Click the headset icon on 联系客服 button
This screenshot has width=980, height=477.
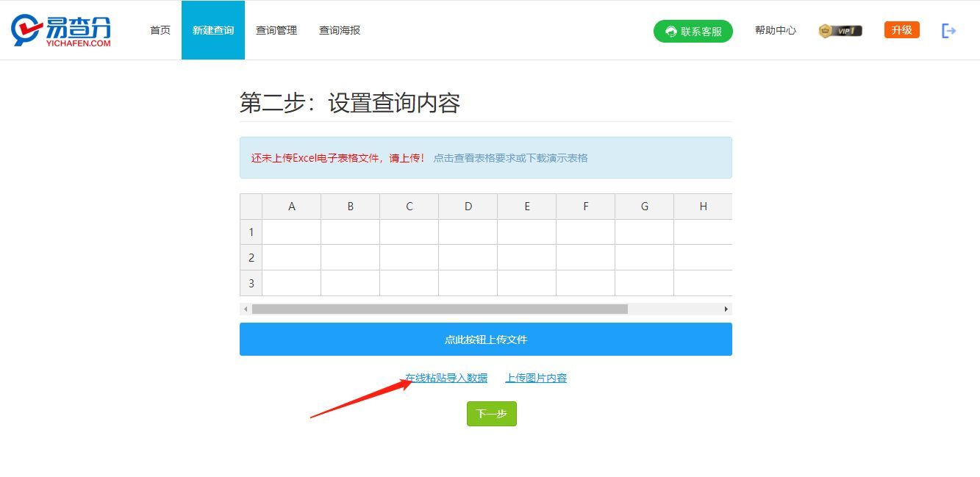pos(670,31)
